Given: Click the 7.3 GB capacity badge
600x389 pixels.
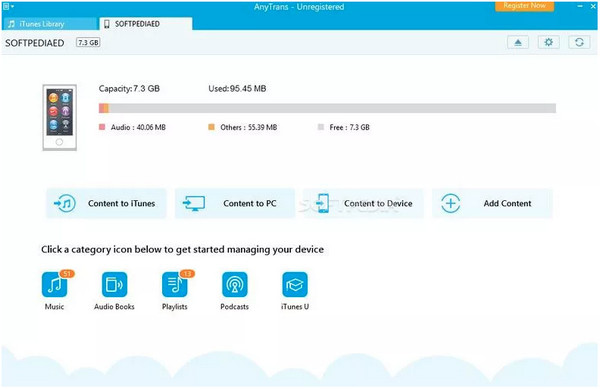Looking at the screenshot, I should (88, 42).
